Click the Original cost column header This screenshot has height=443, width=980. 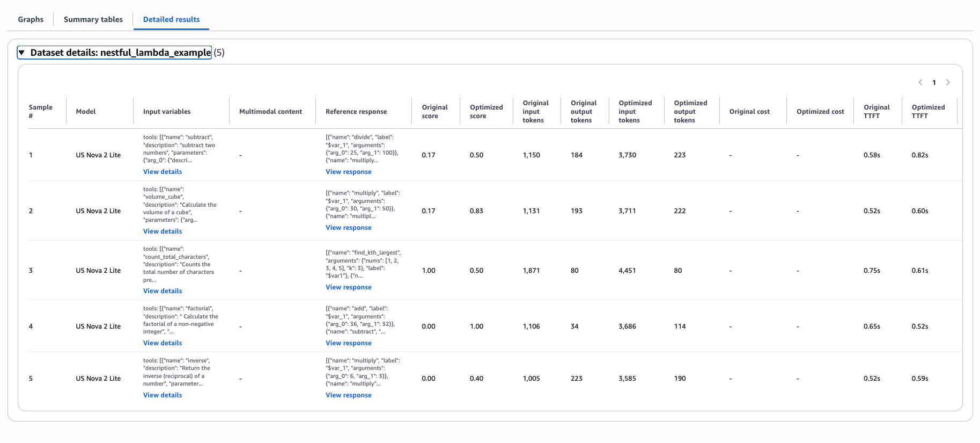coord(749,112)
